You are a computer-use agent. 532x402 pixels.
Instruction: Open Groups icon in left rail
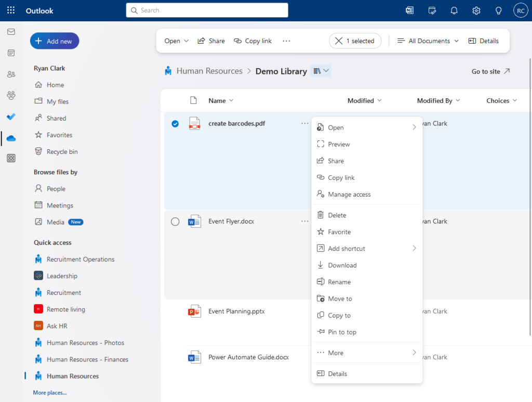(11, 95)
